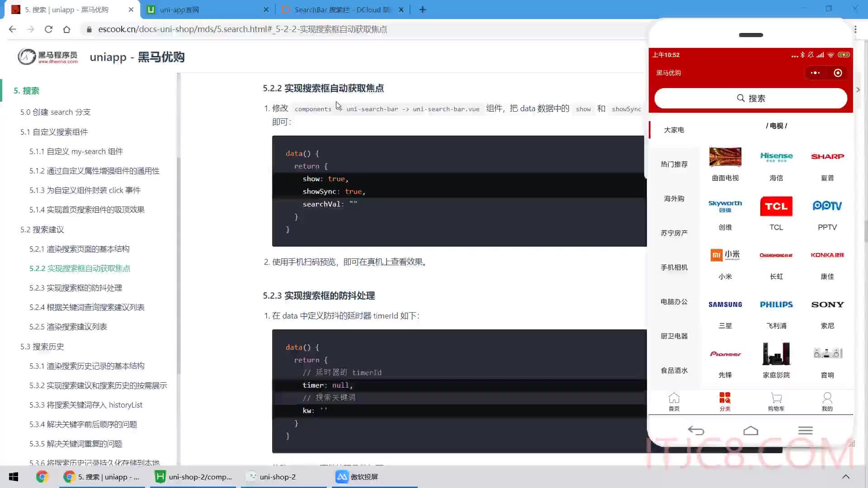Expand the phone mirror side panel arrow
Viewport: 868px width, 488px height.
click(x=858, y=89)
